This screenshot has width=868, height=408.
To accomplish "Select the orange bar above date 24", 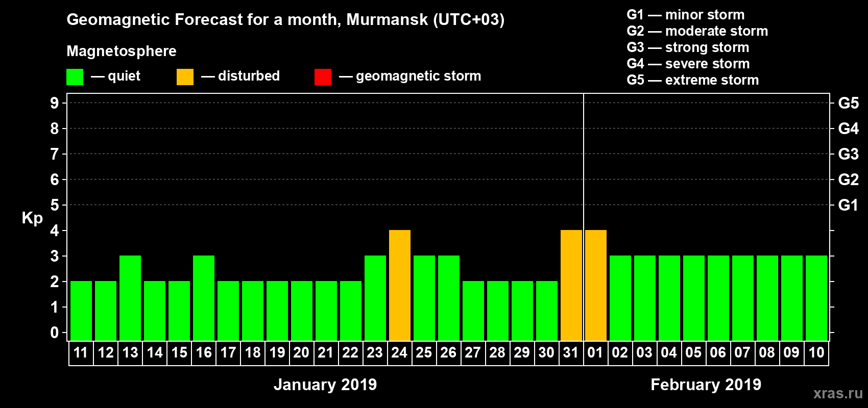I will [x=400, y=286].
